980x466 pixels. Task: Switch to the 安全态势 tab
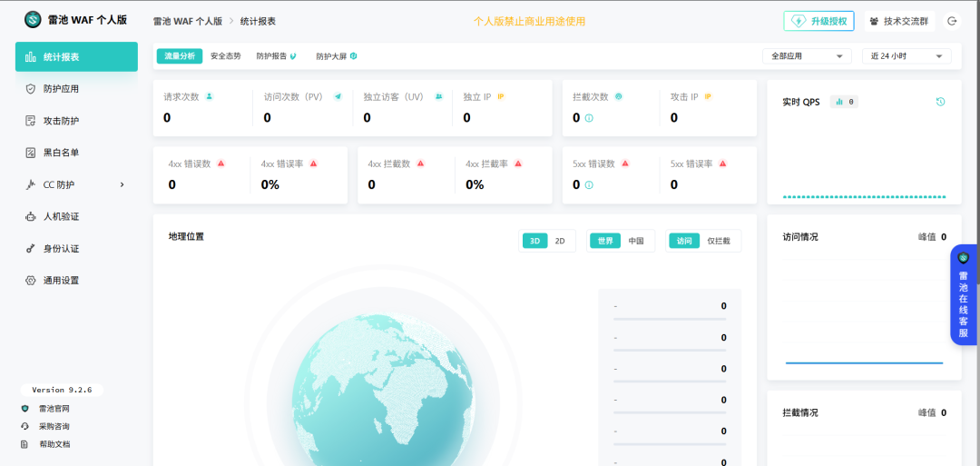(x=226, y=56)
